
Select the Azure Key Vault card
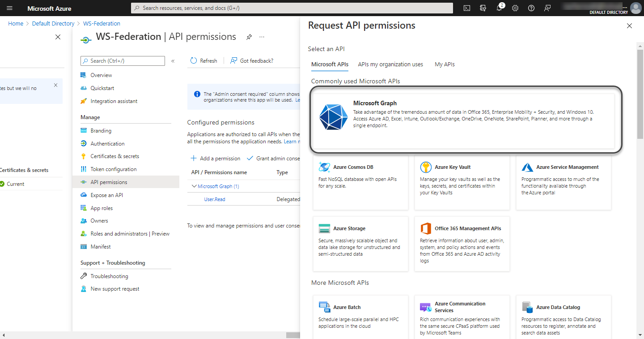pyautogui.click(x=462, y=183)
